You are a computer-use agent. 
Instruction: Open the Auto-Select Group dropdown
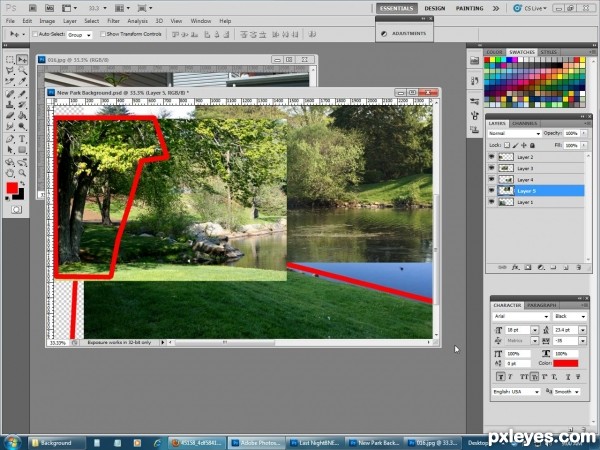click(x=79, y=35)
